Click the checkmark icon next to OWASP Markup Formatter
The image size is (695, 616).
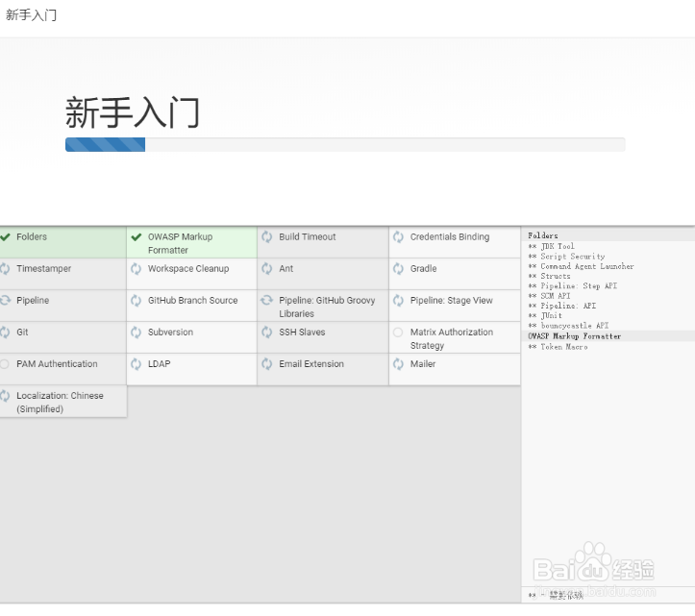coord(137,237)
